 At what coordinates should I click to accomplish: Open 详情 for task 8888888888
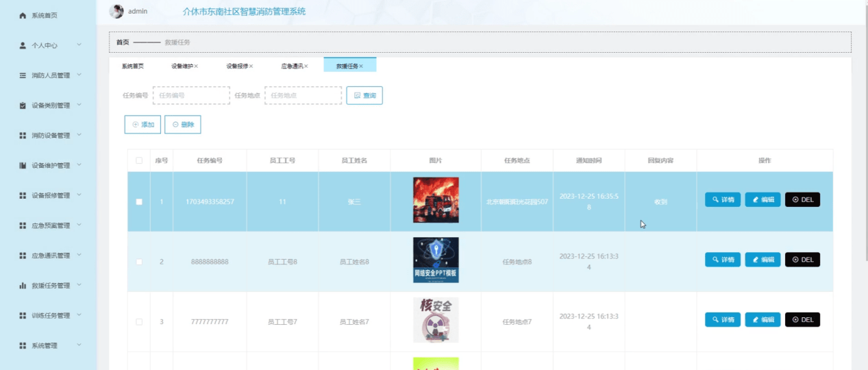(723, 260)
